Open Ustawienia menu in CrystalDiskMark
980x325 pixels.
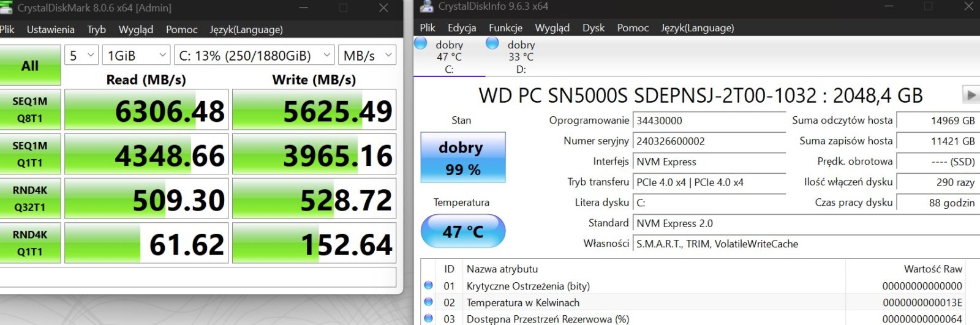(50, 29)
